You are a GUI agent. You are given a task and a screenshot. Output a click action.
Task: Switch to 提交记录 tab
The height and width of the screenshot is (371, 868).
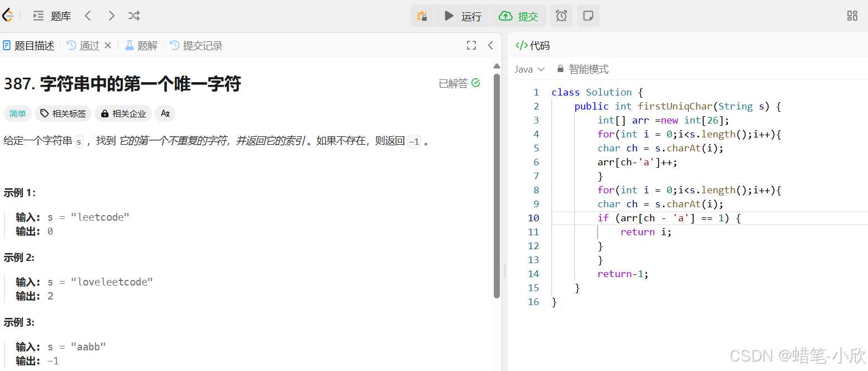pyautogui.click(x=196, y=46)
